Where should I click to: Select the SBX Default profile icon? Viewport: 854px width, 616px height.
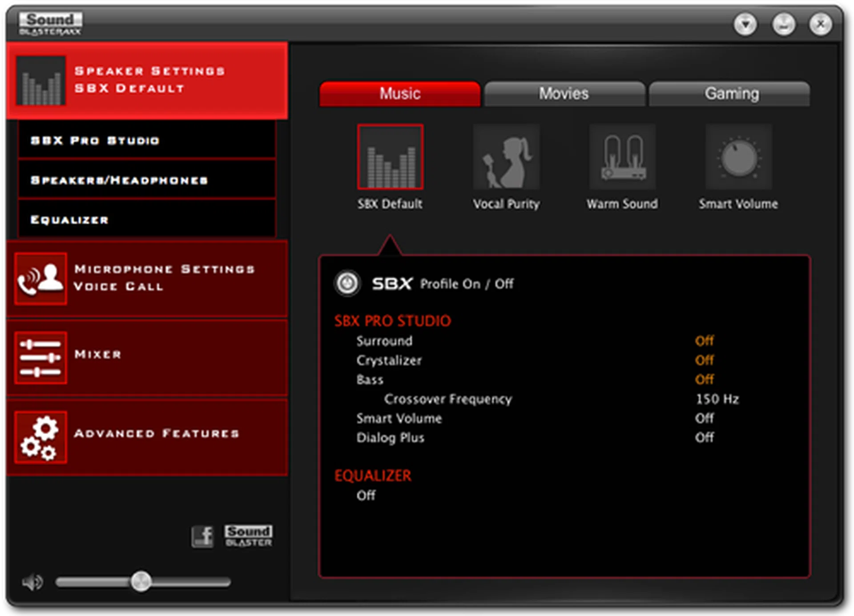click(390, 157)
